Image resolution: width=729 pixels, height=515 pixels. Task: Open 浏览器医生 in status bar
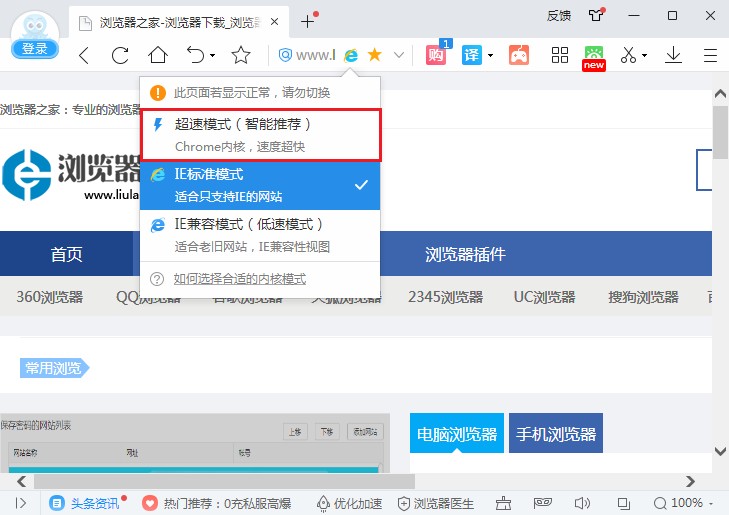click(436, 503)
